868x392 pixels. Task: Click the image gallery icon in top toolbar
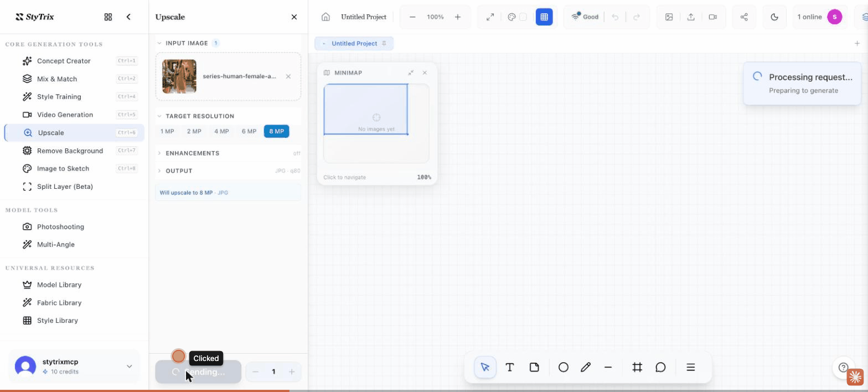[x=669, y=17]
